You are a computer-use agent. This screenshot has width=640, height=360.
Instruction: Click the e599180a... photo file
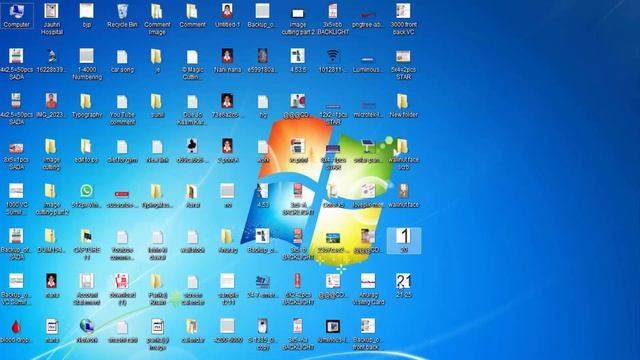click(262, 61)
